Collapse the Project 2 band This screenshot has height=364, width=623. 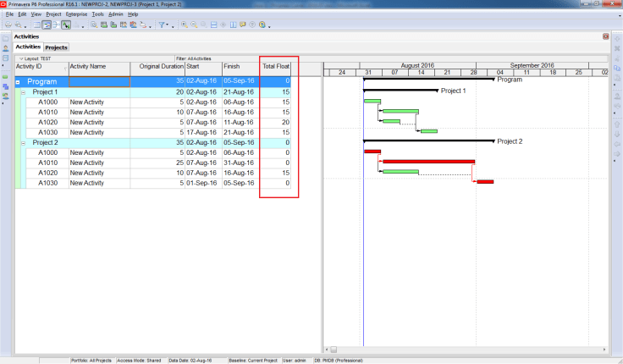[x=24, y=143]
